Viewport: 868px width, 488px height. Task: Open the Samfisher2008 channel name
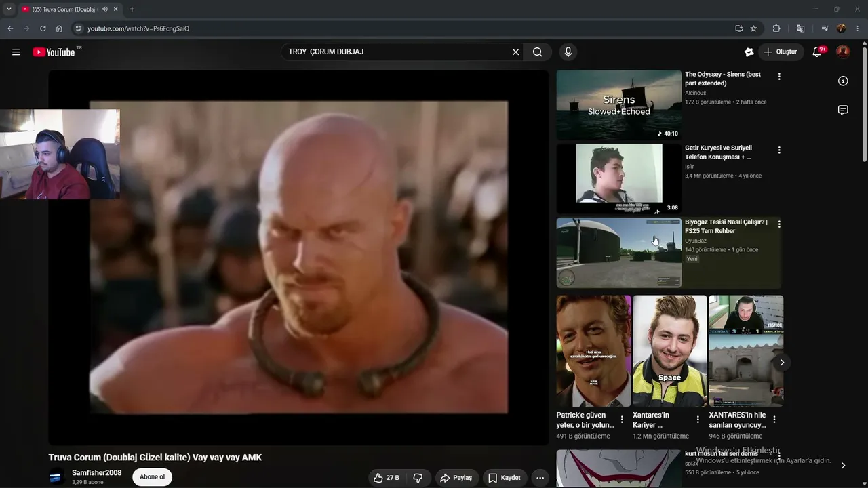[x=97, y=473]
